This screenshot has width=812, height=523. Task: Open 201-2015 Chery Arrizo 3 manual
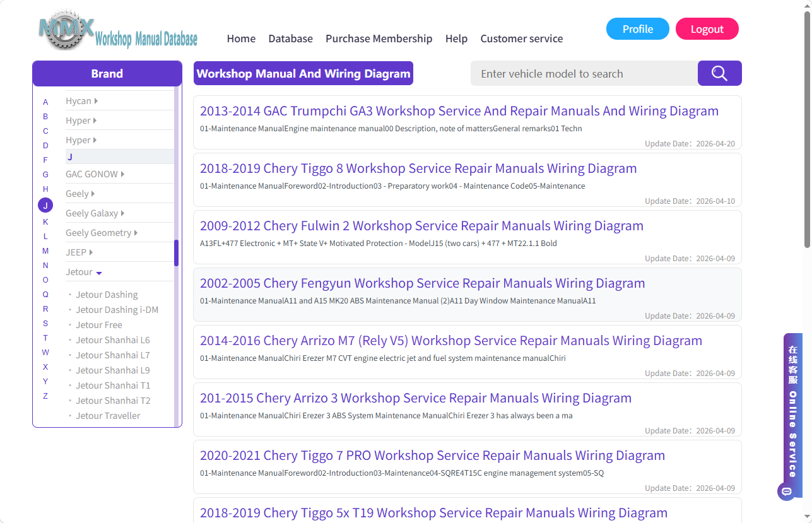[x=416, y=398]
